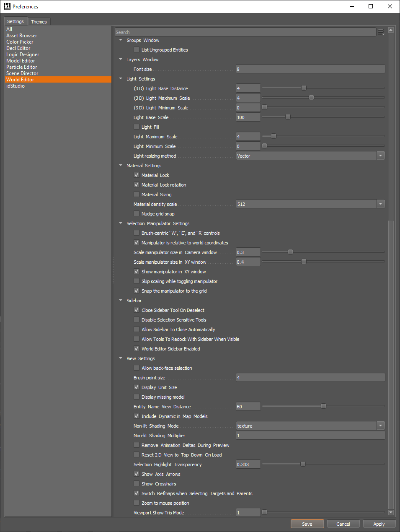400x532 pixels.
Task: Collapse the Groups Window section
Action: pos(121,40)
